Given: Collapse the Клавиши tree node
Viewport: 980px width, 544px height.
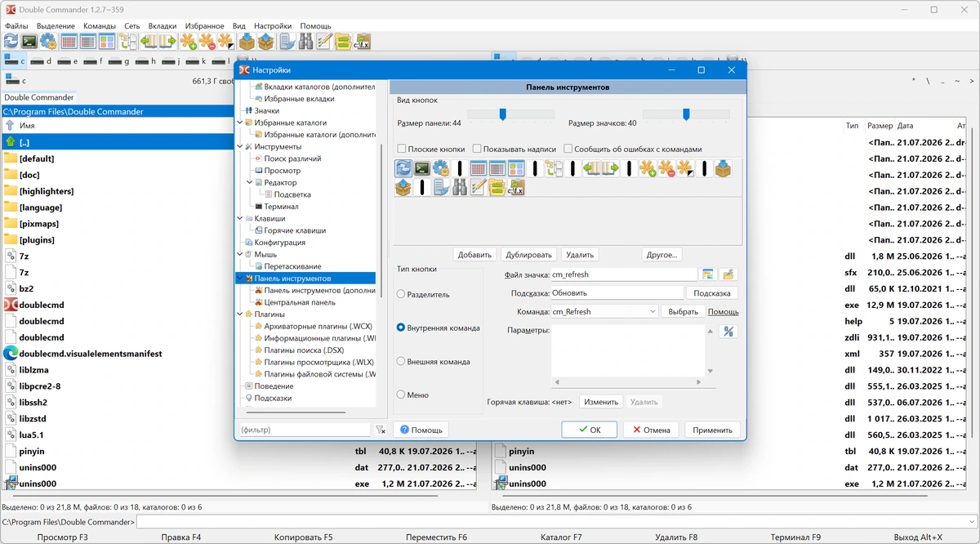Looking at the screenshot, I should pyautogui.click(x=239, y=219).
